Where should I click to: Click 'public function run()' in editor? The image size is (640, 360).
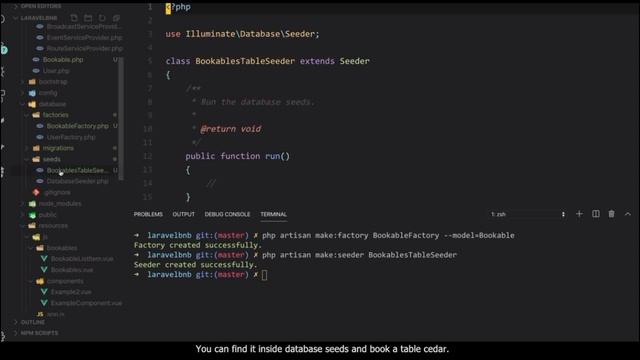click(x=237, y=156)
